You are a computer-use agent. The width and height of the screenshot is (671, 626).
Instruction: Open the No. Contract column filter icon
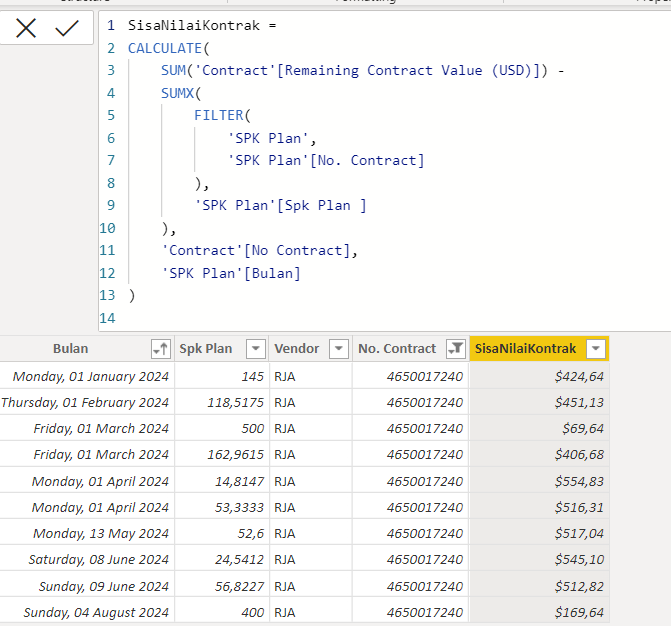click(456, 349)
